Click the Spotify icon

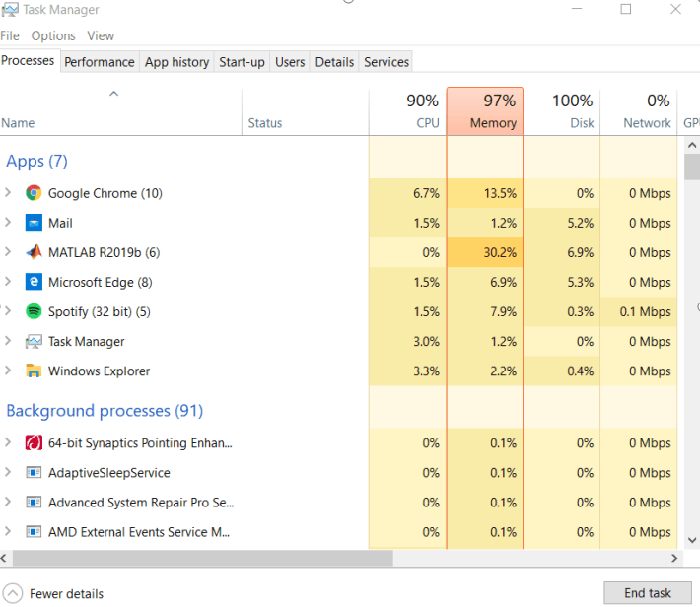tap(34, 311)
